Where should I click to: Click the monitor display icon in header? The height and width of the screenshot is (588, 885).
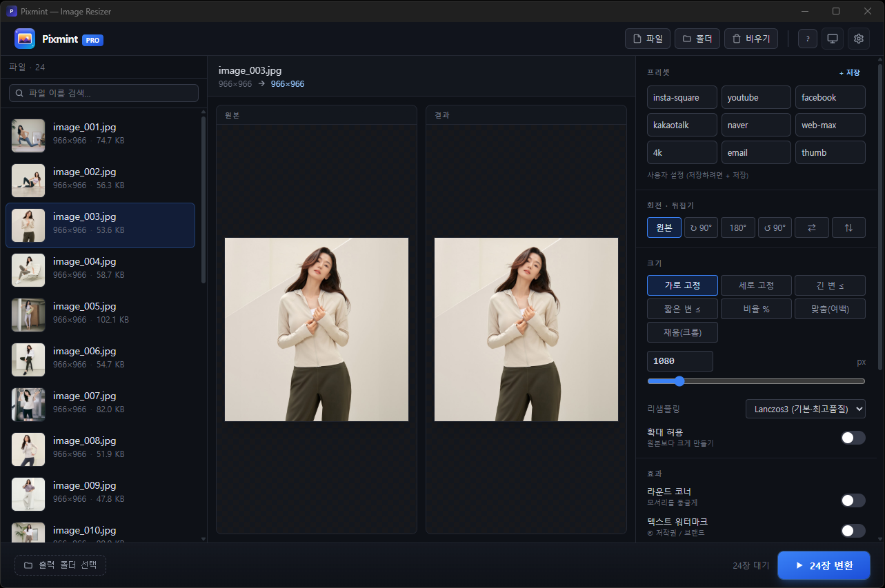pos(833,39)
